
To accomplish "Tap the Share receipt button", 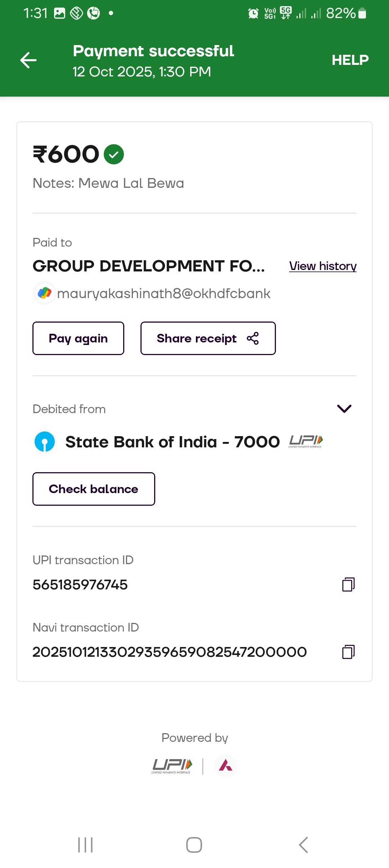I will pos(208,338).
